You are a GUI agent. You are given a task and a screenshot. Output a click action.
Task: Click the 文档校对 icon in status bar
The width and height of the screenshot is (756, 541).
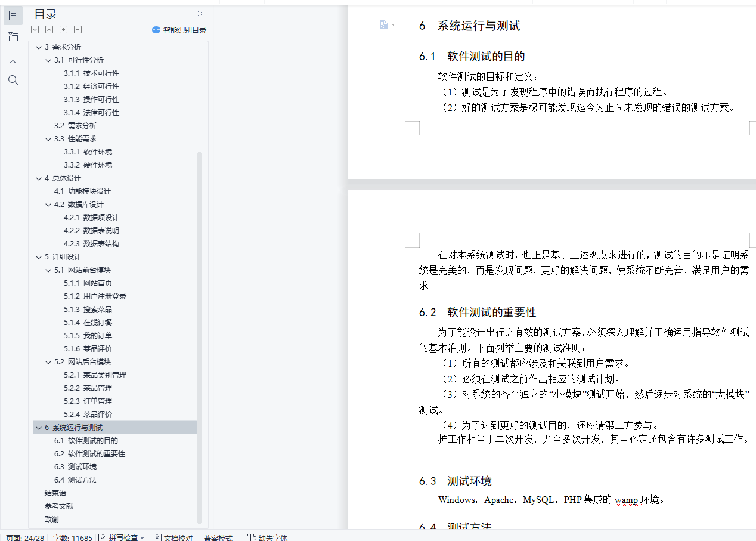(157, 538)
